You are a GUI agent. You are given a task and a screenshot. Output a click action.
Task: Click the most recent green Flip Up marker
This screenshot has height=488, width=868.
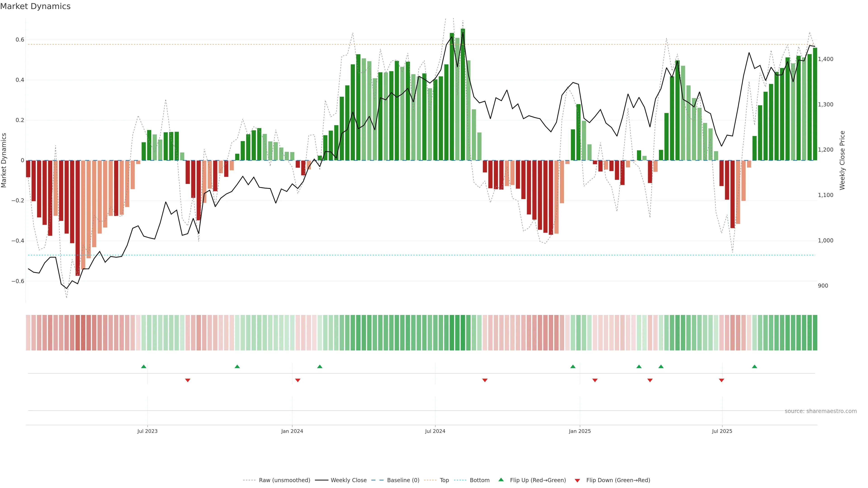pyautogui.click(x=755, y=366)
